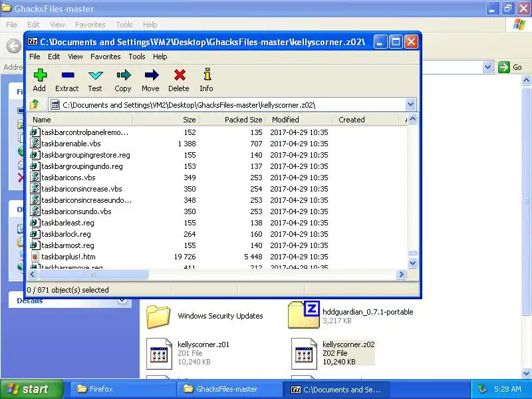Click the green Go arrow in Explorer
Viewport: 532px width, 399px height.
pos(504,67)
